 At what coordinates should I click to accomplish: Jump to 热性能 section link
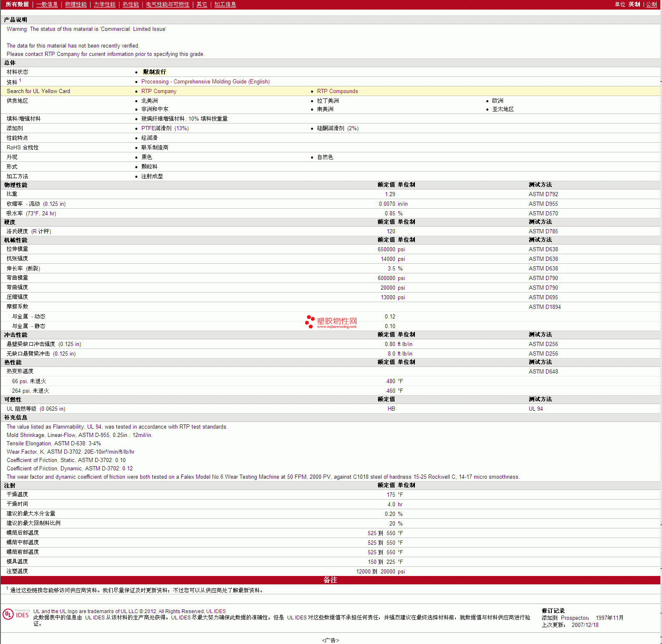click(x=131, y=4)
